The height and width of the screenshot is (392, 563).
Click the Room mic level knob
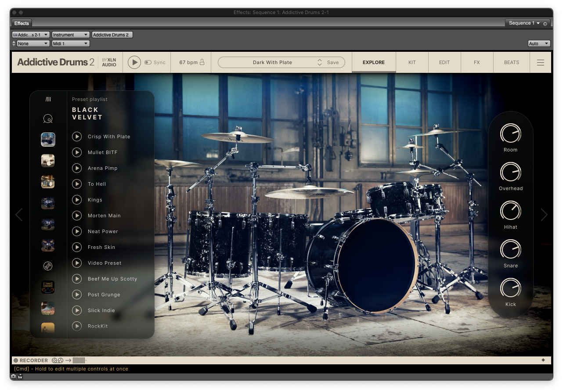tap(511, 133)
